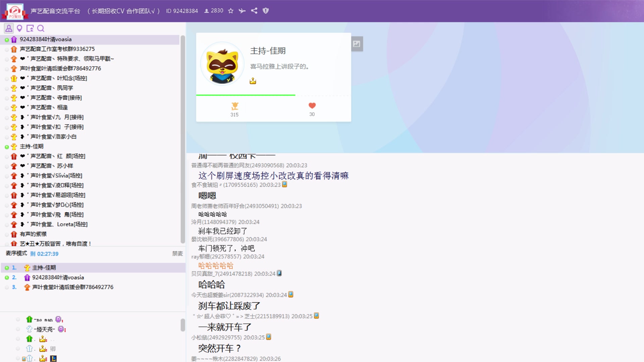Click the bird icon in header
This screenshot has height=362, width=644.
coord(242,11)
